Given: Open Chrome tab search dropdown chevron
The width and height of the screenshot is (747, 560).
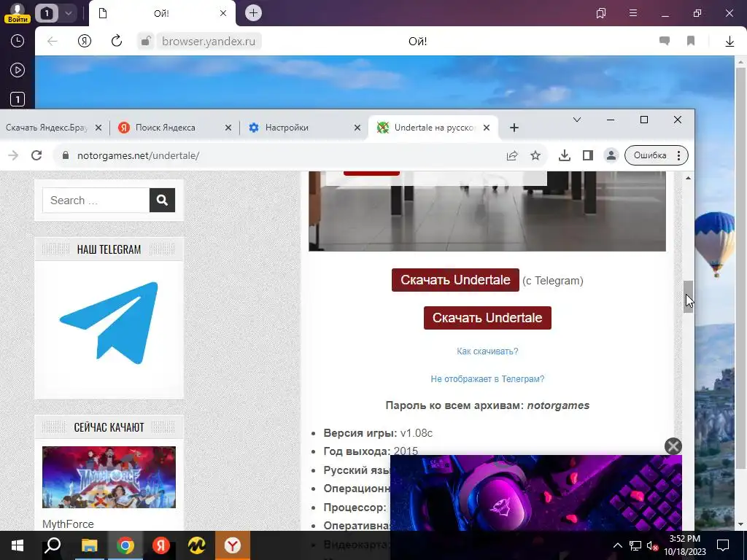Looking at the screenshot, I should [577, 120].
